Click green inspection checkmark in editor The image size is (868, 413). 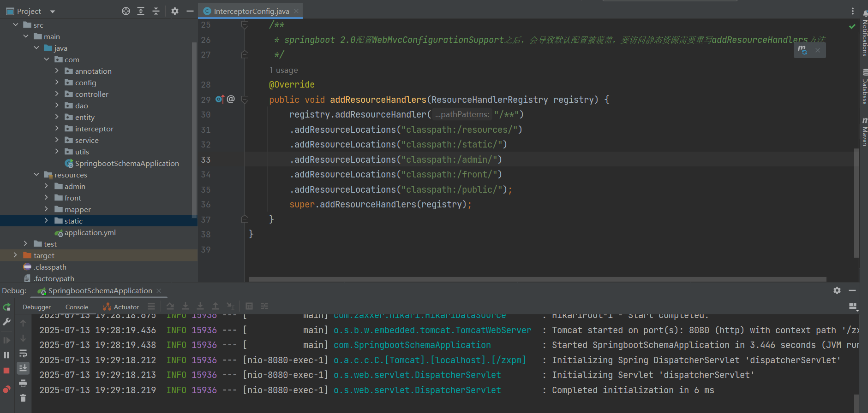(852, 26)
